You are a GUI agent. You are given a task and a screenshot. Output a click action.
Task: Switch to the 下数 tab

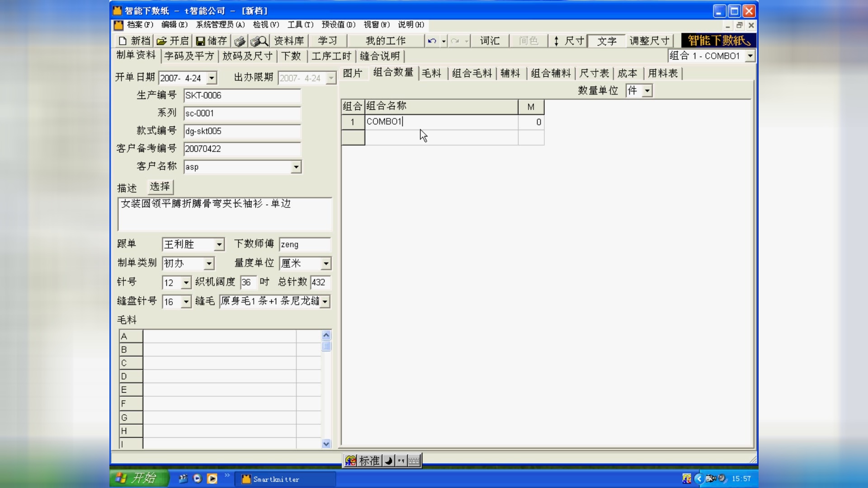[291, 56]
